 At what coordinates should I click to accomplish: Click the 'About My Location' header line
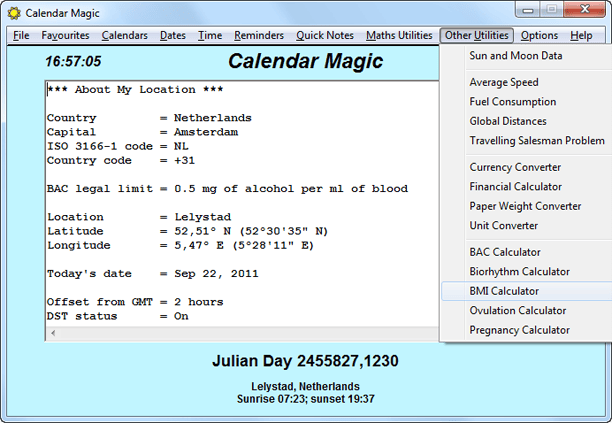[x=135, y=90]
